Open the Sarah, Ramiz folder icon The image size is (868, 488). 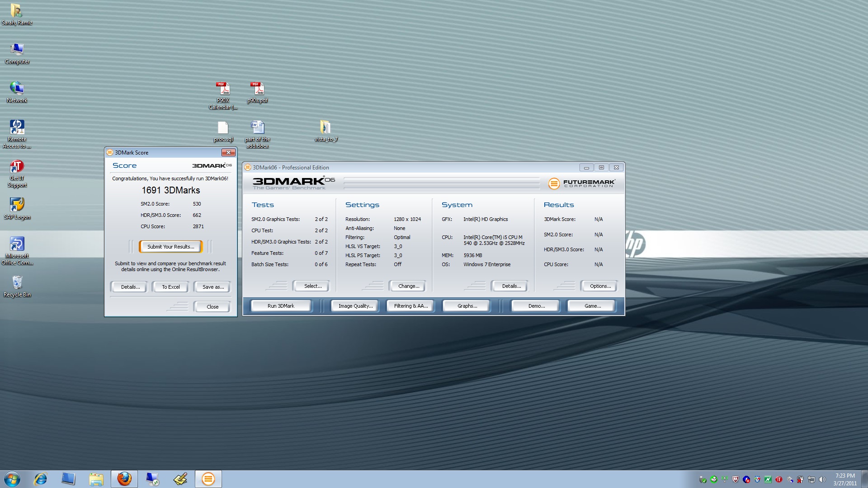pos(17,14)
